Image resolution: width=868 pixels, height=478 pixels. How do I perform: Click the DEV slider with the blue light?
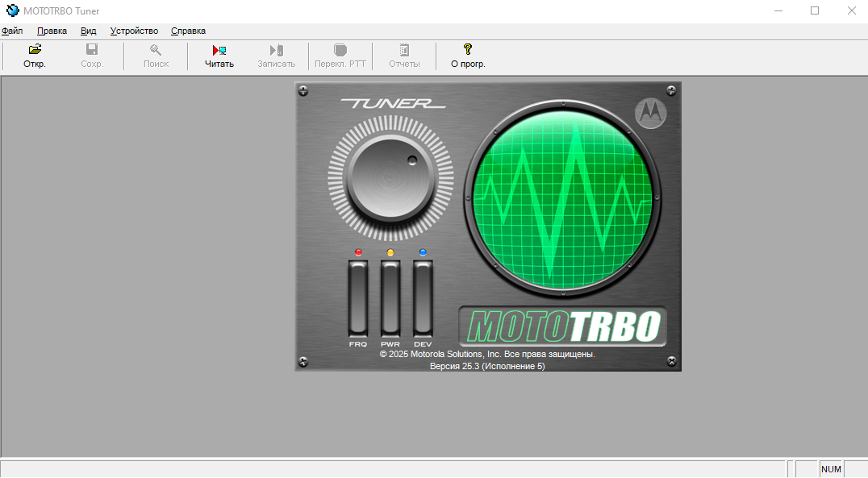(423, 298)
